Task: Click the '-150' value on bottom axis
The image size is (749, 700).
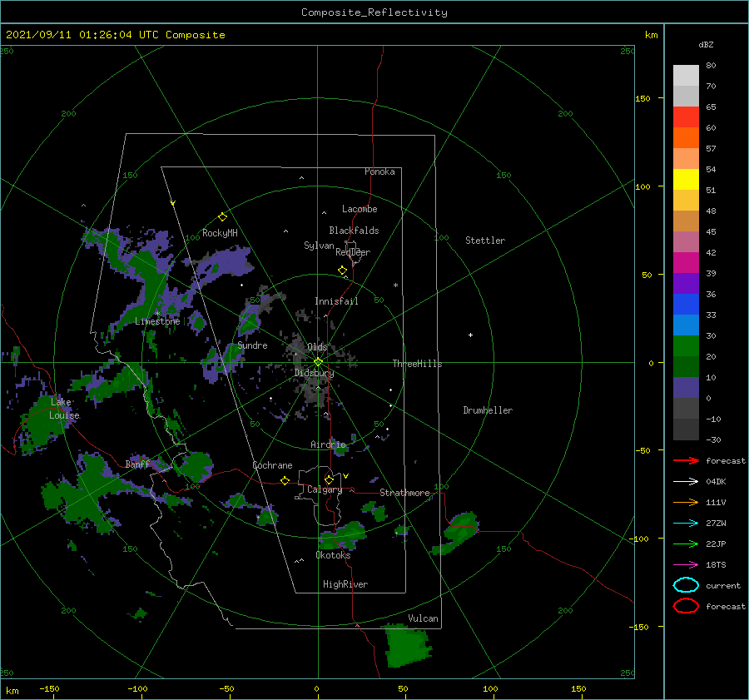Action: (49, 689)
